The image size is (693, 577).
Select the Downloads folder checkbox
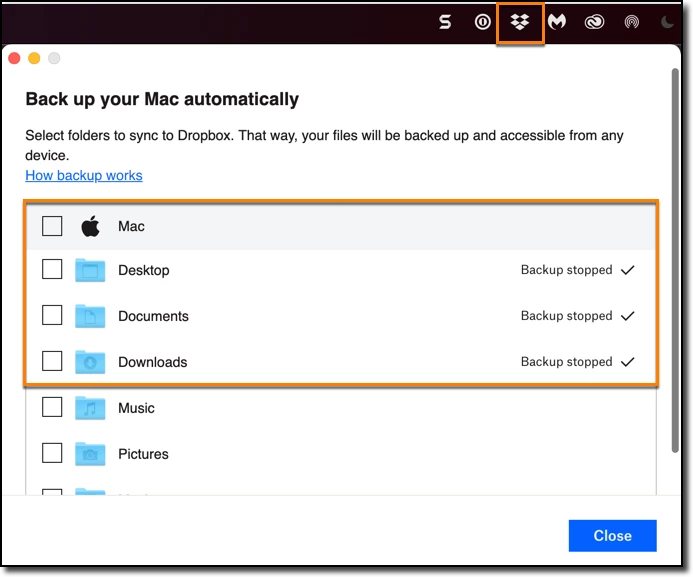click(52, 361)
